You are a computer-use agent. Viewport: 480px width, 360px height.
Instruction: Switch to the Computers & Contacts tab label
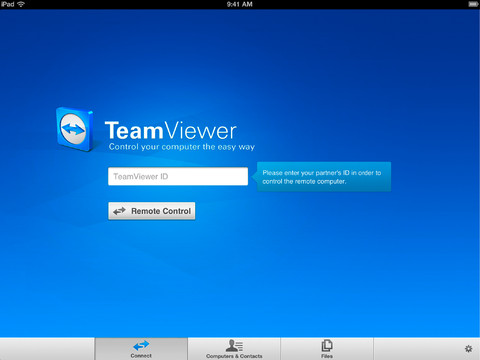(x=234, y=356)
